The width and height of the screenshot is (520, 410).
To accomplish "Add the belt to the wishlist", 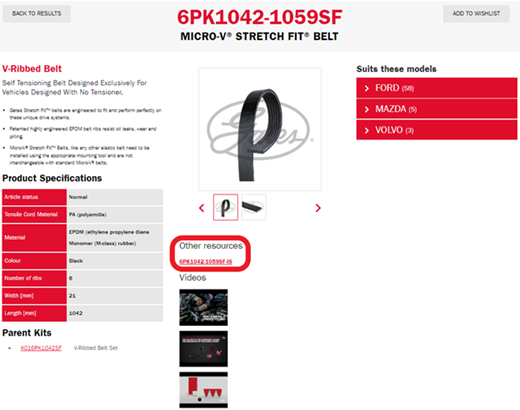I will point(476,14).
